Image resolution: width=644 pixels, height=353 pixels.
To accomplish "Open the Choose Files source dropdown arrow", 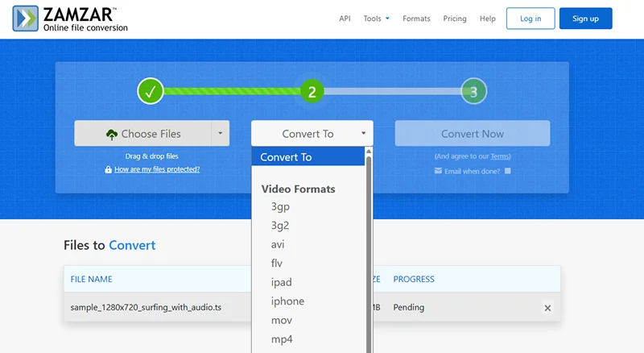I will [x=220, y=133].
